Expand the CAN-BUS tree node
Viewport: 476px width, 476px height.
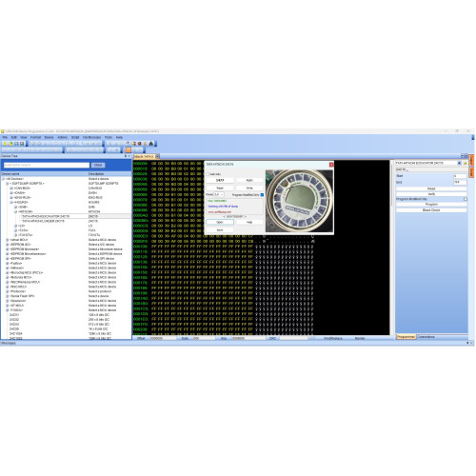[x=11, y=188]
